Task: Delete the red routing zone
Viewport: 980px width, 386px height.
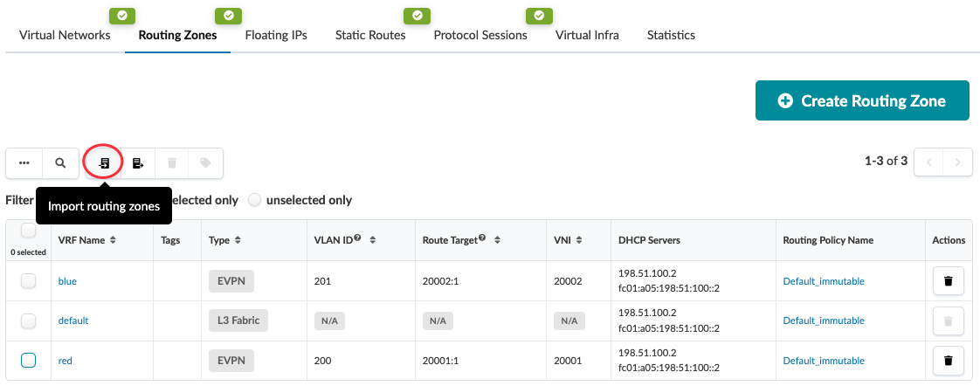Action: pos(948,360)
